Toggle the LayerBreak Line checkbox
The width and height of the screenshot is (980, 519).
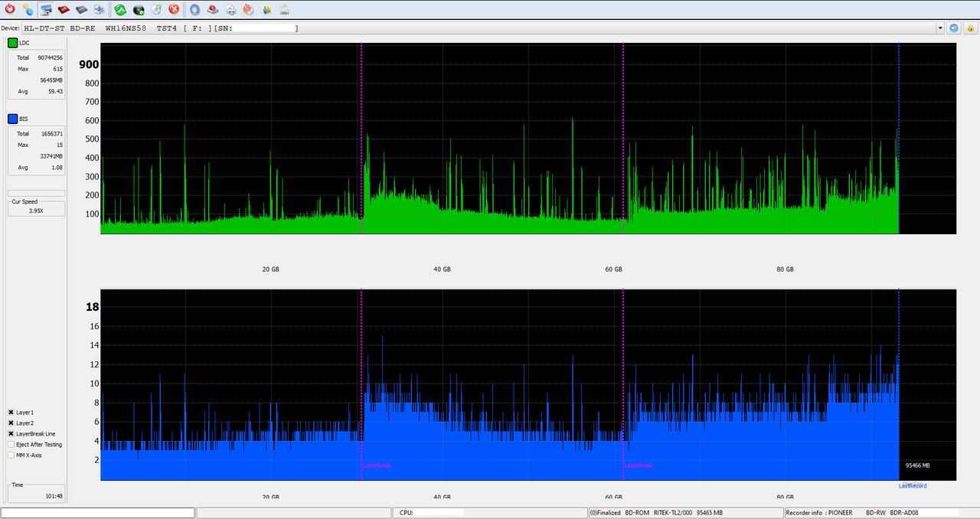click(11, 433)
